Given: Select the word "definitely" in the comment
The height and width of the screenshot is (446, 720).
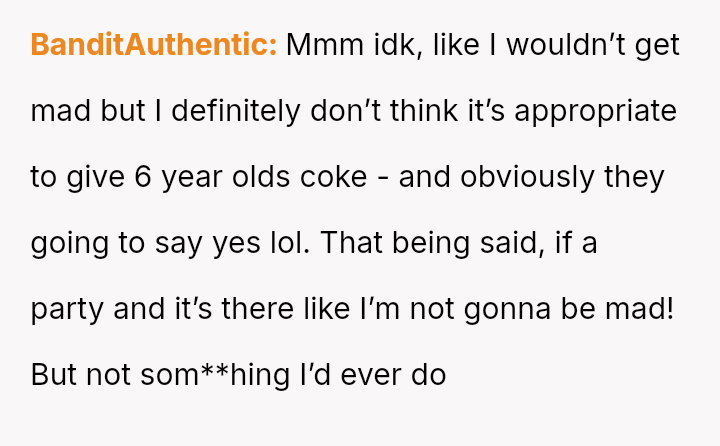Looking at the screenshot, I should [x=236, y=111].
